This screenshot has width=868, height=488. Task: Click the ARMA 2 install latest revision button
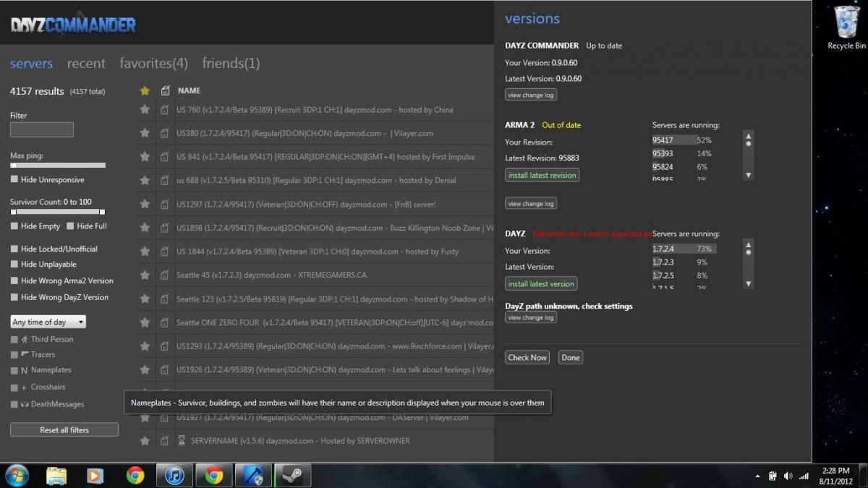pyautogui.click(x=542, y=175)
